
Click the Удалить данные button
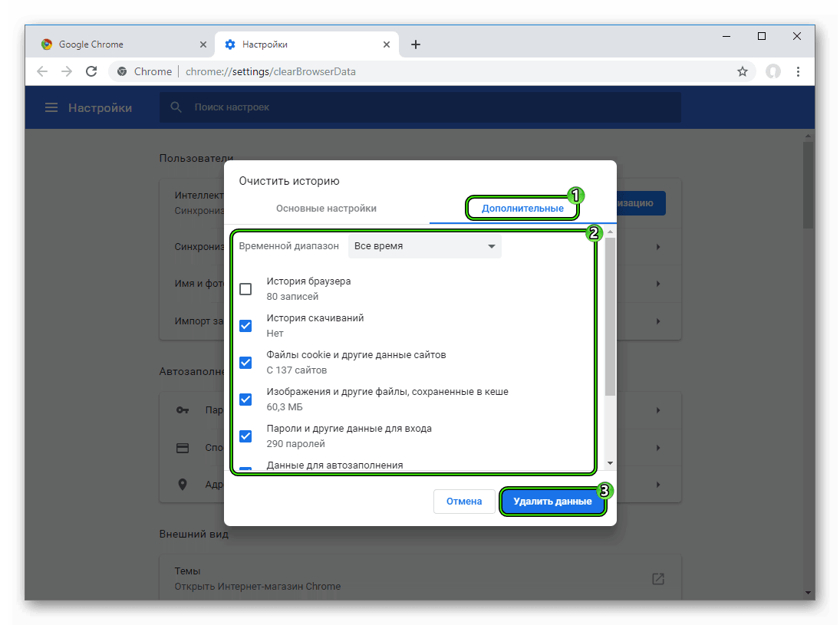(552, 502)
